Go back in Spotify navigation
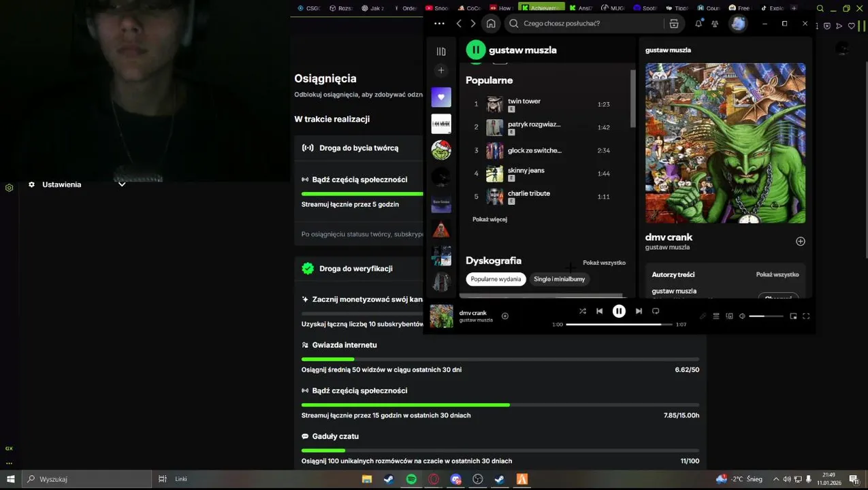This screenshot has width=868, height=490. click(x=459, y=23)
